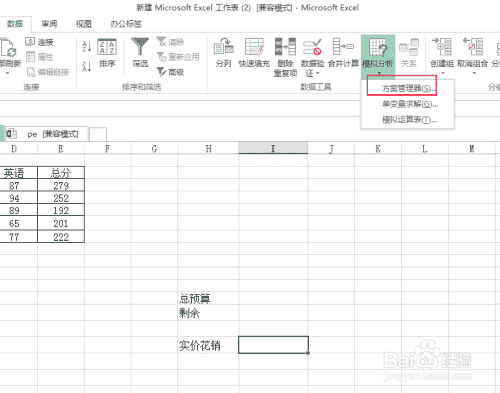Open the 数据 ribbon tab
Viewport: 500px width, 393px height.
tap(15, 24)
